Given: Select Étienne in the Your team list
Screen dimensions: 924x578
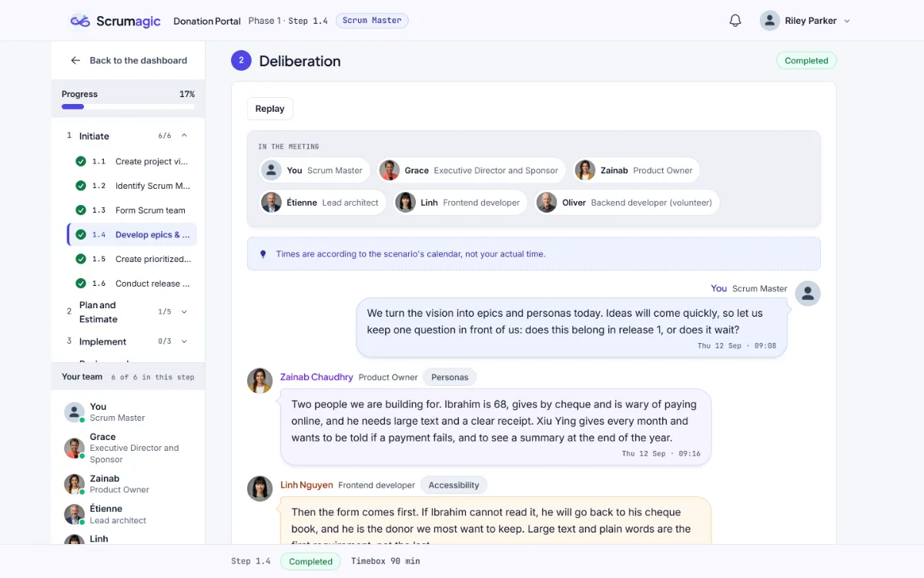Looking at the screenshot, I should pos(128,514).
